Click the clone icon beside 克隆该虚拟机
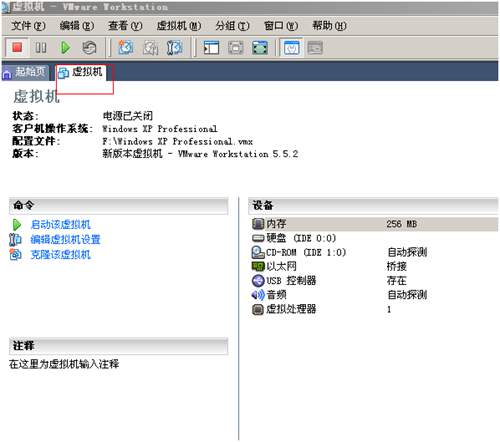 click(15, 255)
